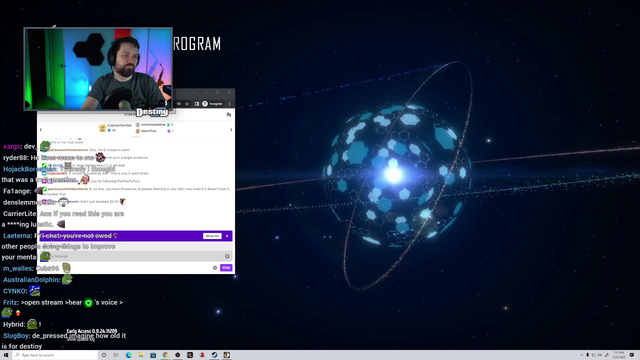
Task: Click the Show me button in purple banner
Action: pos(212,236)
